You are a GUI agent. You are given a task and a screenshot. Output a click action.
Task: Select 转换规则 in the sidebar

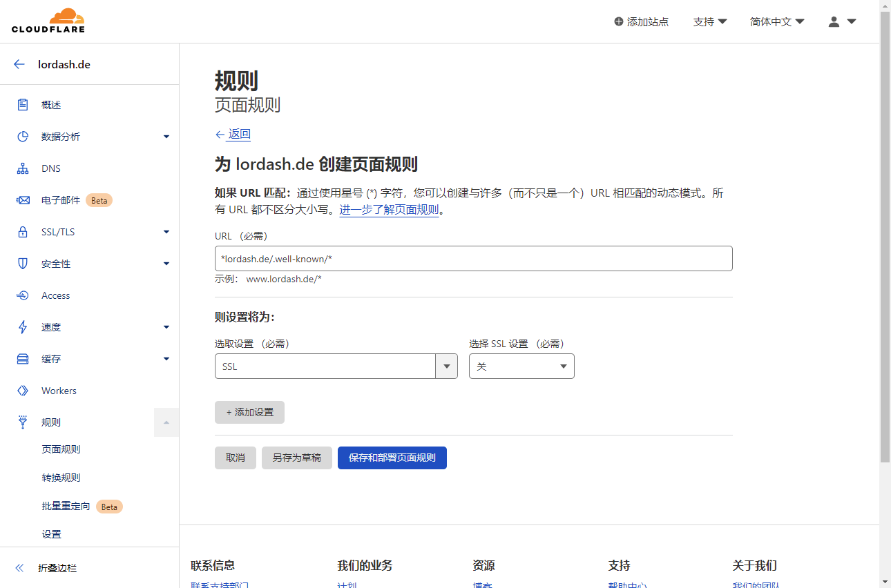(x=61, y=478)
